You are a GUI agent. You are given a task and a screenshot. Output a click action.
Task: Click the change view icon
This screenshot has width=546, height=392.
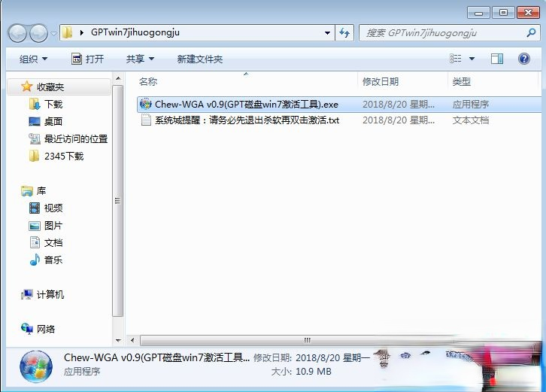point(456,59)
